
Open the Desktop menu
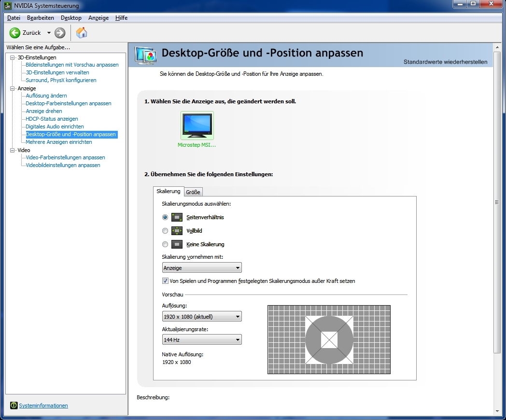pyautogui.click(x=71, y=18)
